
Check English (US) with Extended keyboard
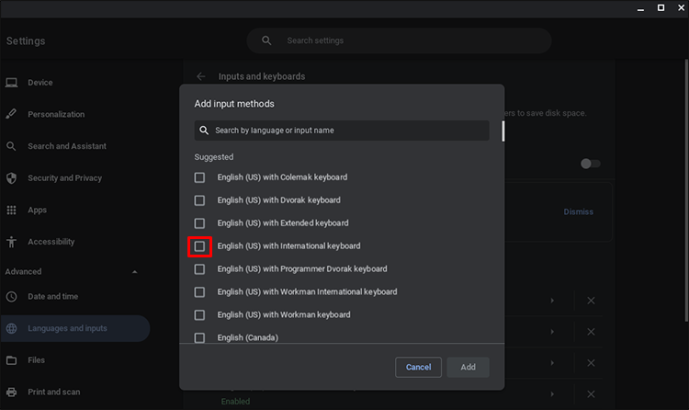[x=199, y=223]
